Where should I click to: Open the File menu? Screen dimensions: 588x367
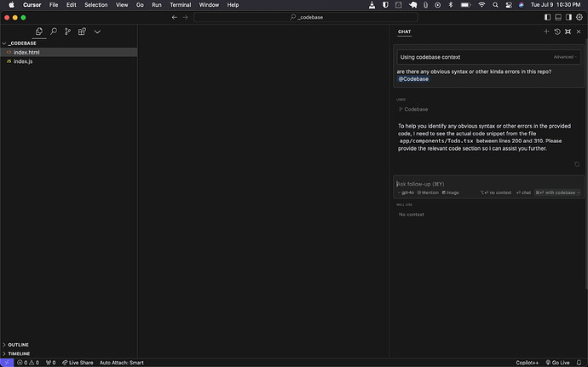(54, 5)
